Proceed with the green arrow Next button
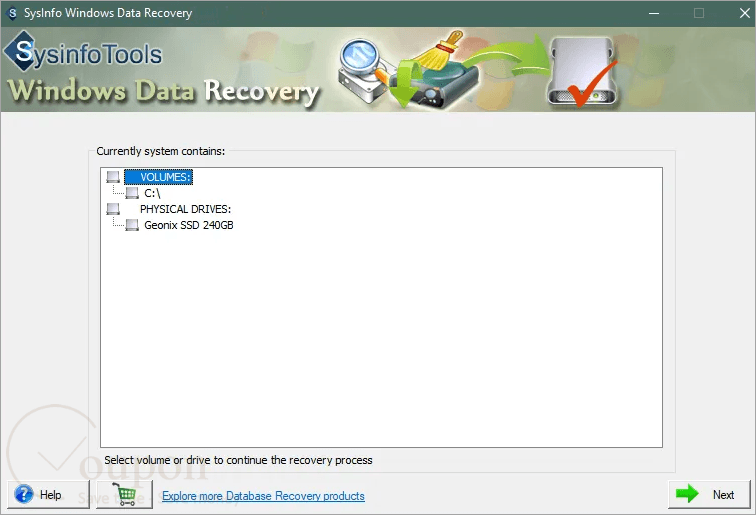The width and height of the screenshot is (756, 515). point(709,494)
